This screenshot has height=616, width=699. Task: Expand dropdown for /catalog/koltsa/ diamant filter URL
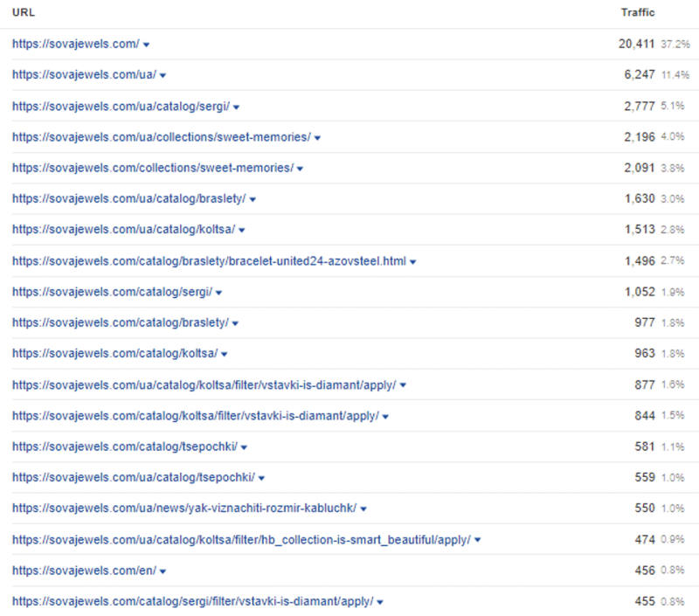385,416
